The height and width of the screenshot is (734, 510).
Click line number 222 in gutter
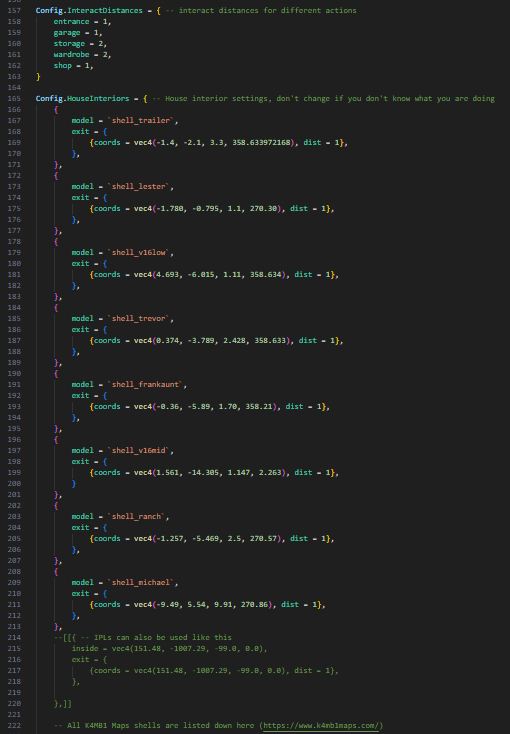pyautogui.click(x=15, y=725)
